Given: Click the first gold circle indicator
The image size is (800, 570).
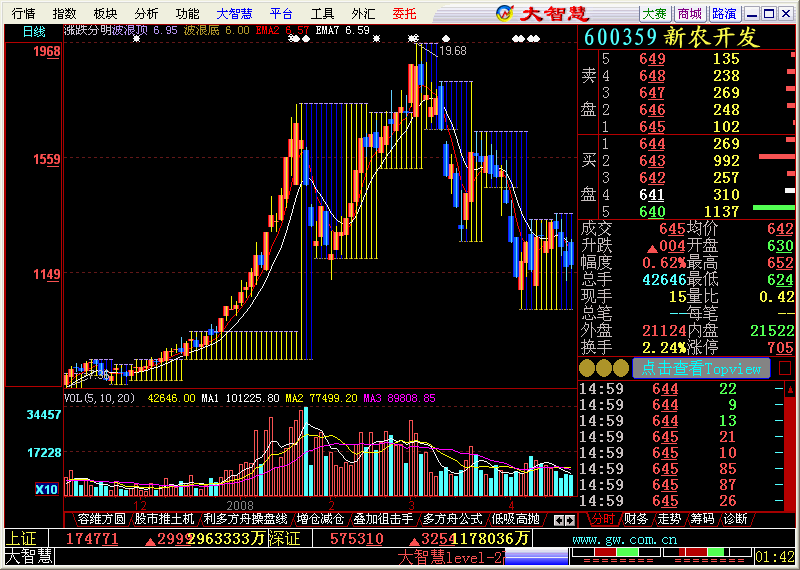Looking at the screenshot, I should pos(587,368).
